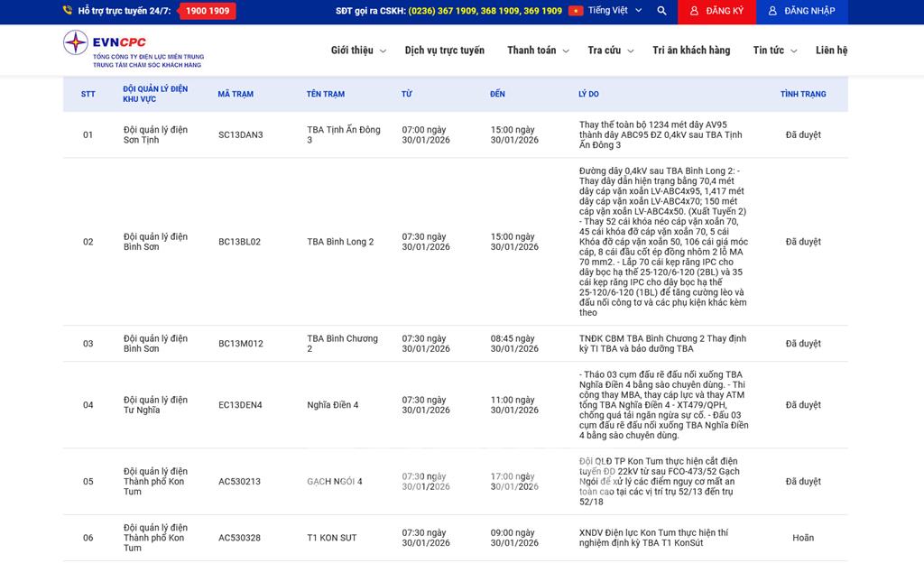Expand the Tra cứu menu
Screen dimensions: 924x563
610,51
